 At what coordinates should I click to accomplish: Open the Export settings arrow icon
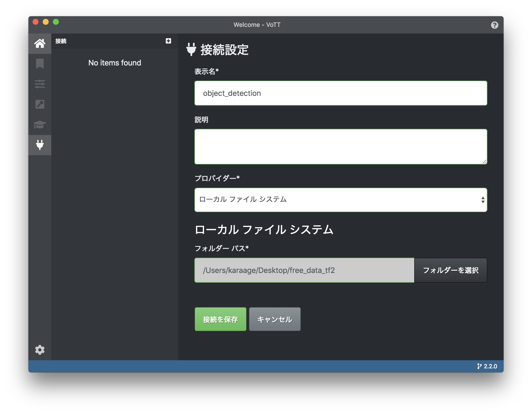[40, 104]
